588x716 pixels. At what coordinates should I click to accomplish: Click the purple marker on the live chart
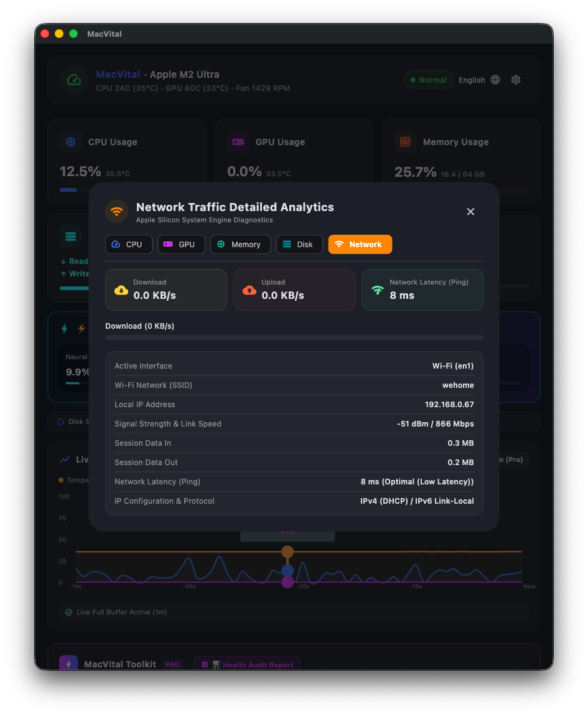[x=287, y=582]
